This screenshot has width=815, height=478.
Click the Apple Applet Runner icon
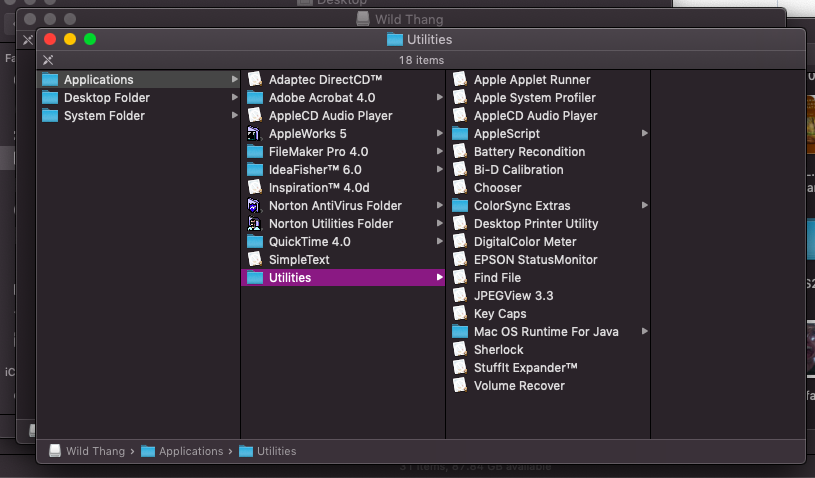(459, 79)
